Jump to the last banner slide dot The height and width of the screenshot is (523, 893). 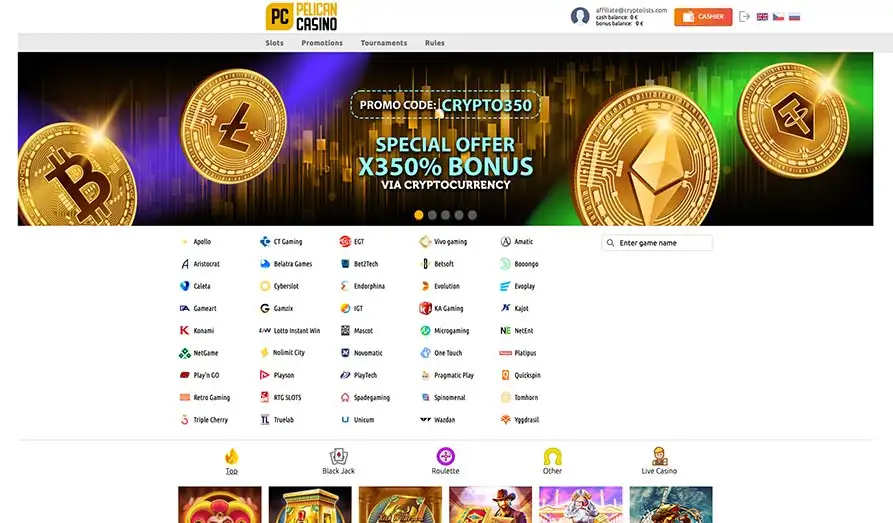[x=472, y=215]
